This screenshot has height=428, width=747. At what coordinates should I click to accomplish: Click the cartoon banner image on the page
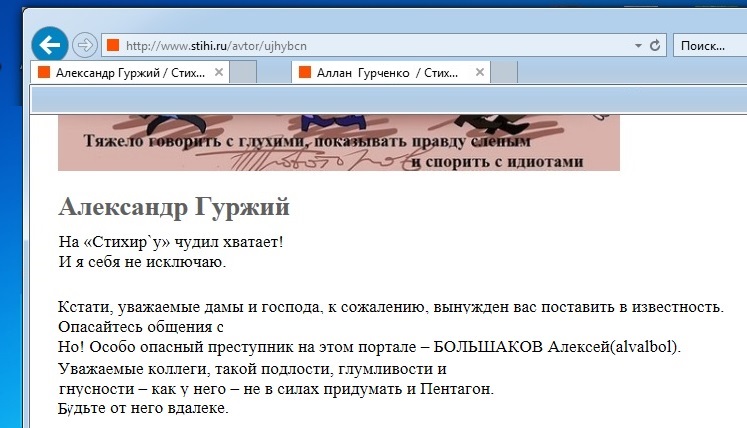click(338, 143)
